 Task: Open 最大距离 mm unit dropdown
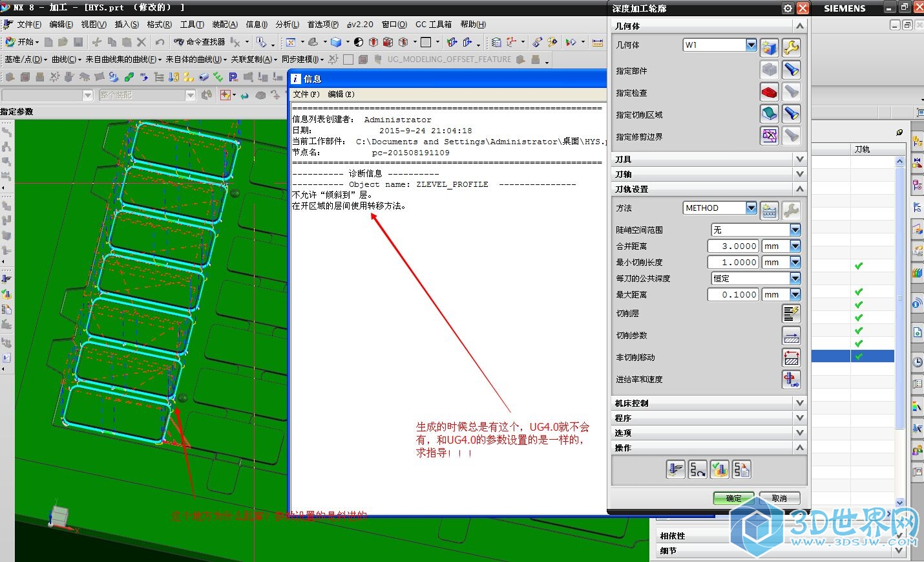point(795,294)
